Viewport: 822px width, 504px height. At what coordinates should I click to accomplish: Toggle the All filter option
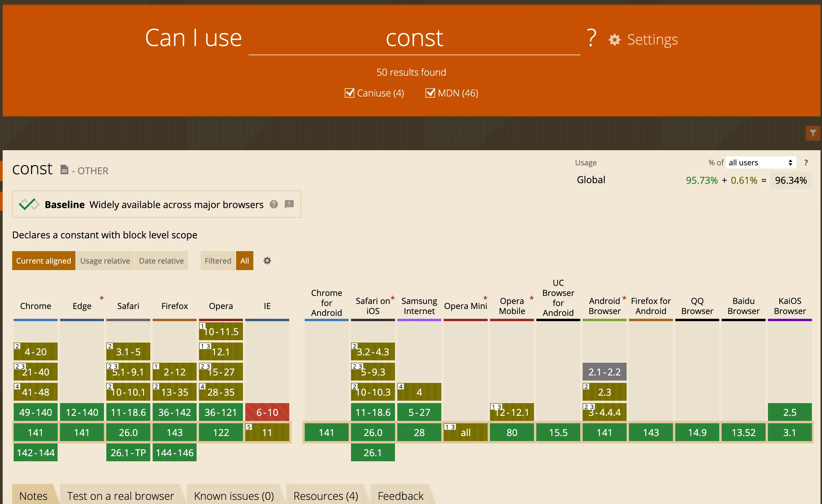[x=244, y=261]
